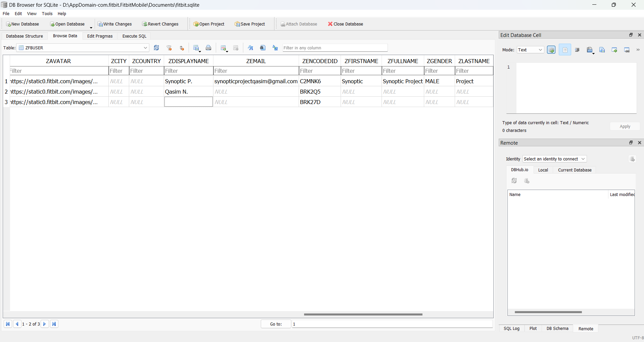Open the Tools menu
644x342 pixels.
coord(47,14)
